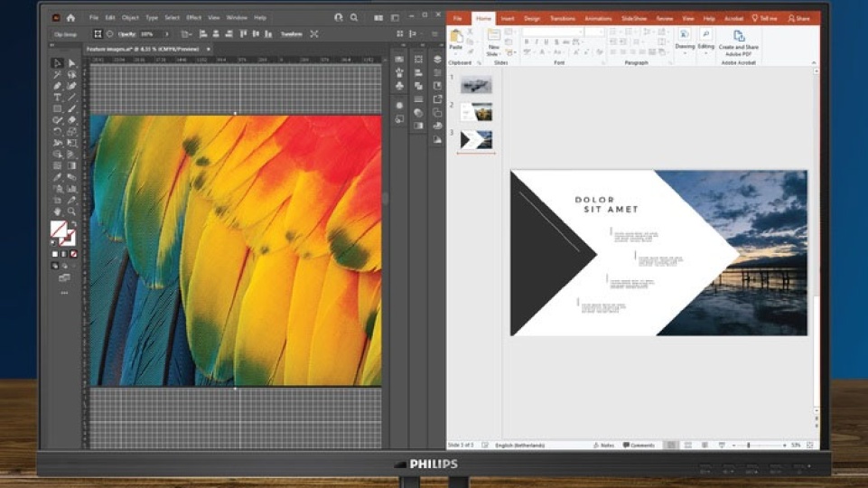Click the zoom slider in PowerPoint status bar
Image resolution: width=868 pixels, height=488 pixels.
(748, 446)
